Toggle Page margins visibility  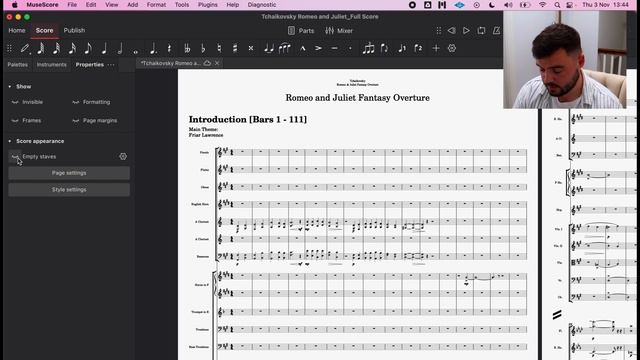[x=76, y=120]
